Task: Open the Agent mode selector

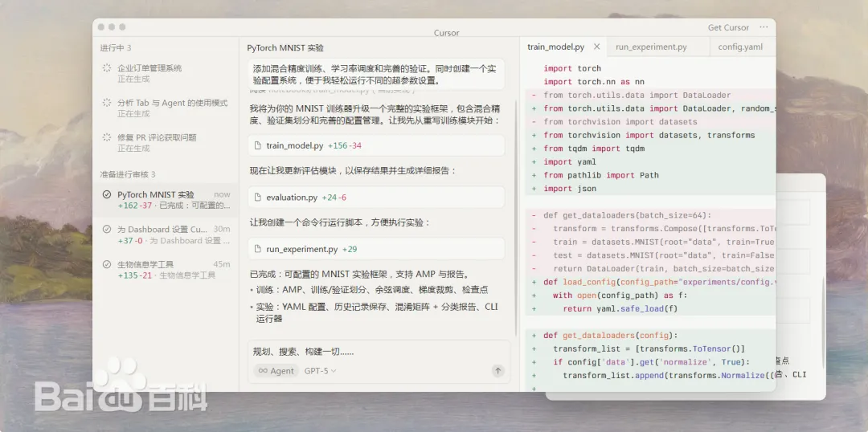Action: click(x=276, y=371)
